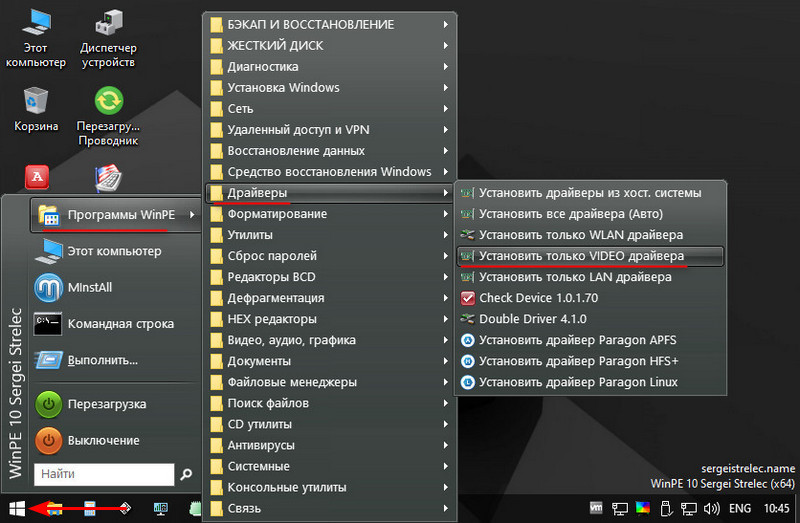Open Командная строка from Start menu

point(115,324)
